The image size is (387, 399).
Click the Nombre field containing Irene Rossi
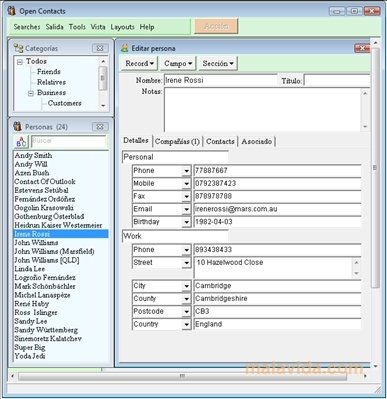[220, 80]
